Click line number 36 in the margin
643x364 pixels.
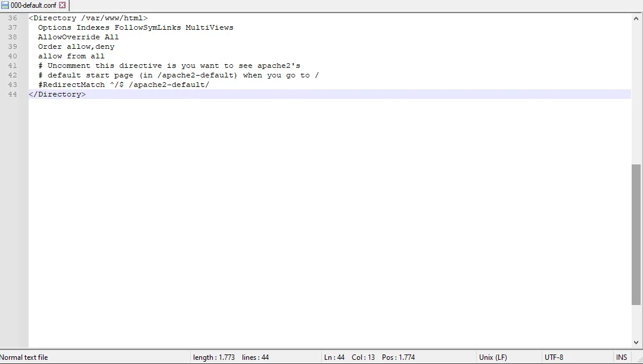[13, 18]
